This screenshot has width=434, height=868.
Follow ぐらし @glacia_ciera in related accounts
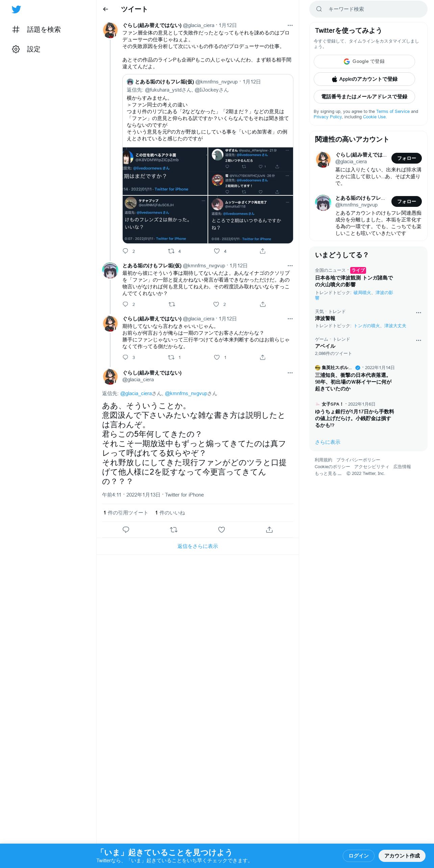coord(407,158)
